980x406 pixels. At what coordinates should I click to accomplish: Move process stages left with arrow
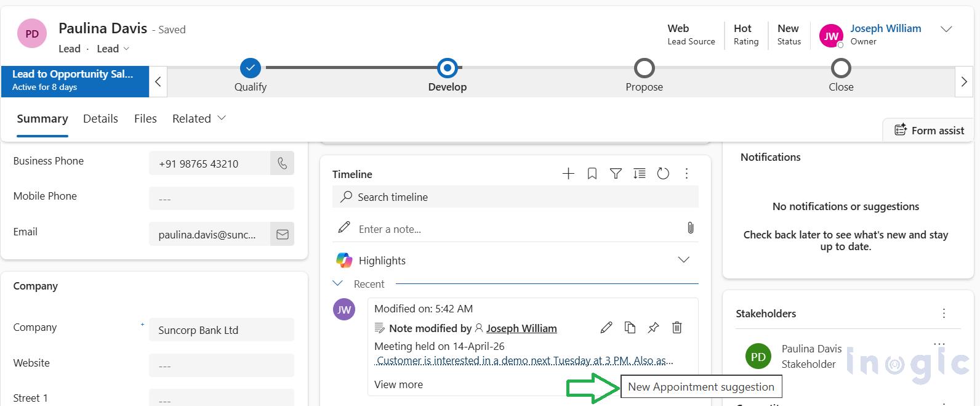tap(158, 81)
